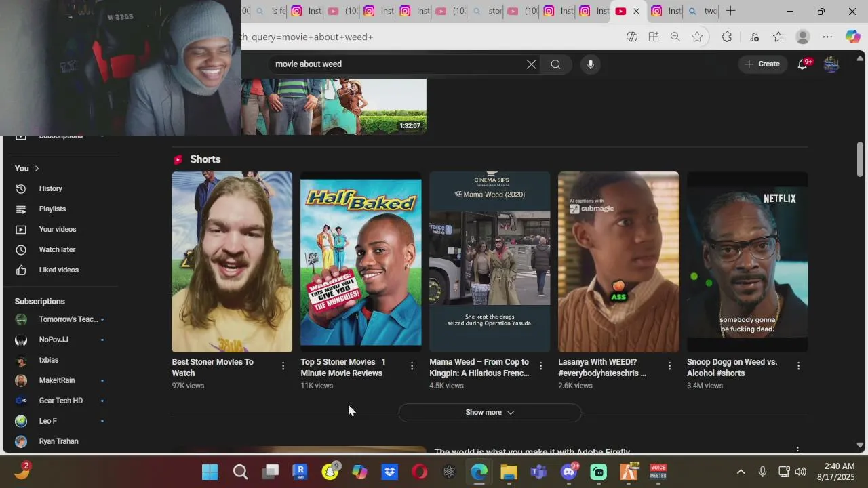
Task: Start voice search with the microphone icon
Action: tap(591, 64)
